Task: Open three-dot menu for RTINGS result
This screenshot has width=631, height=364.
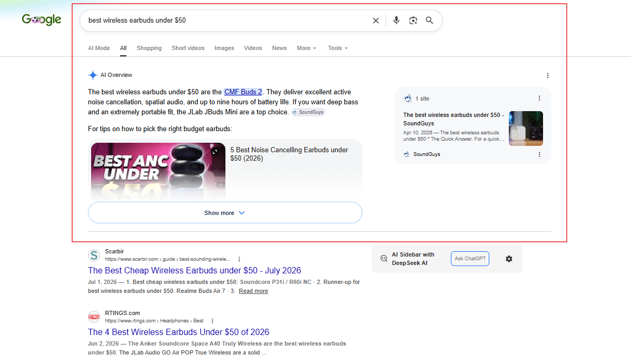Action: (212, 321)
